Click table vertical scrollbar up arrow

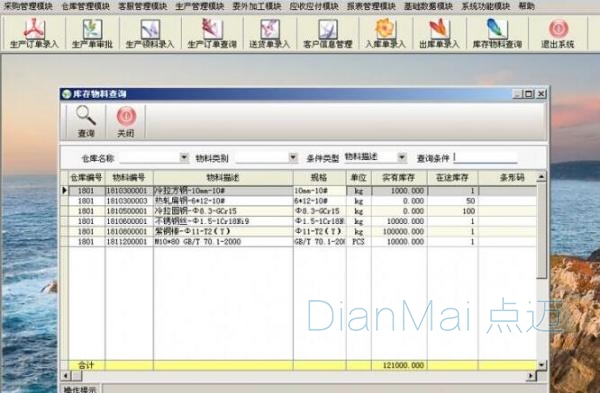[x=541, y=177]
